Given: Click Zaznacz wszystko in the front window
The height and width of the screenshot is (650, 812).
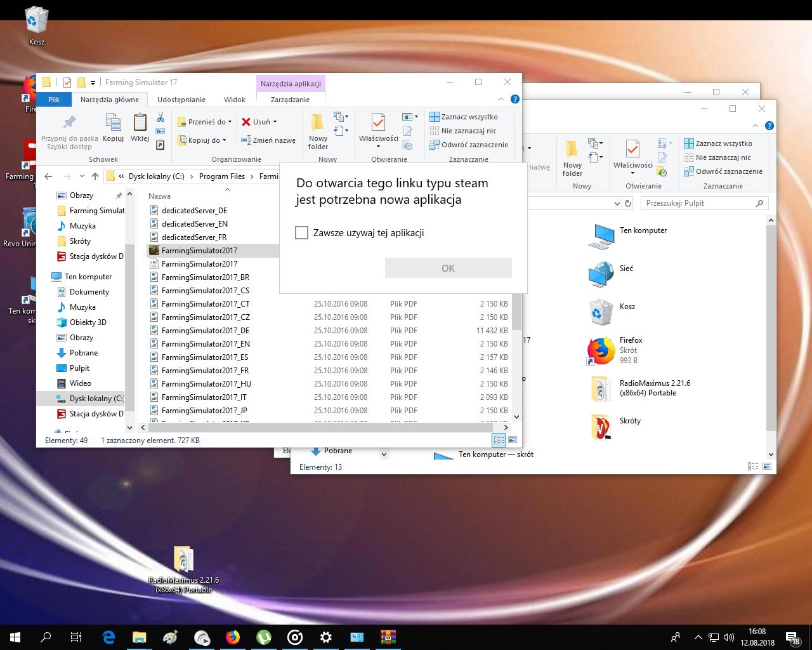Looking at the screenshot, I should pyautogui.click(x=469, y=117).
